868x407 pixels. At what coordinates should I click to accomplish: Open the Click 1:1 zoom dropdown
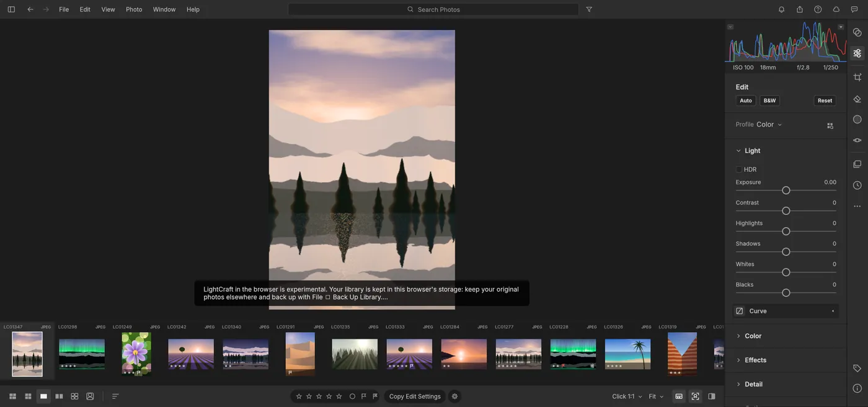[x=626, y=396]
